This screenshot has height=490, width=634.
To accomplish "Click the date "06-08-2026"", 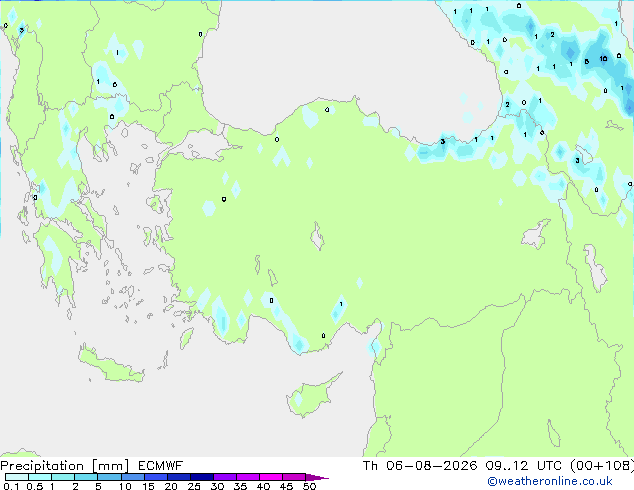I will [x=431, y=466].
